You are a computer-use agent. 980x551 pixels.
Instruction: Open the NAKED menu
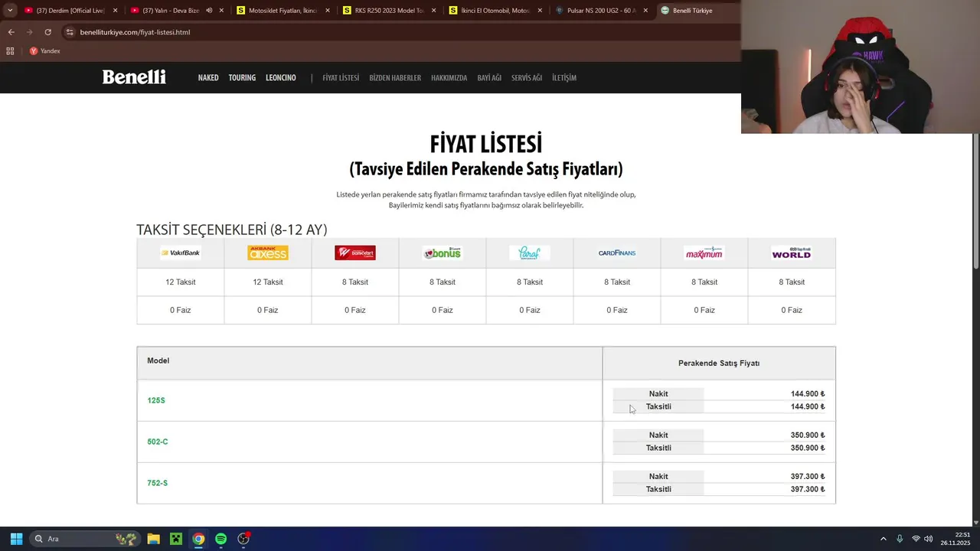(208, 78)
